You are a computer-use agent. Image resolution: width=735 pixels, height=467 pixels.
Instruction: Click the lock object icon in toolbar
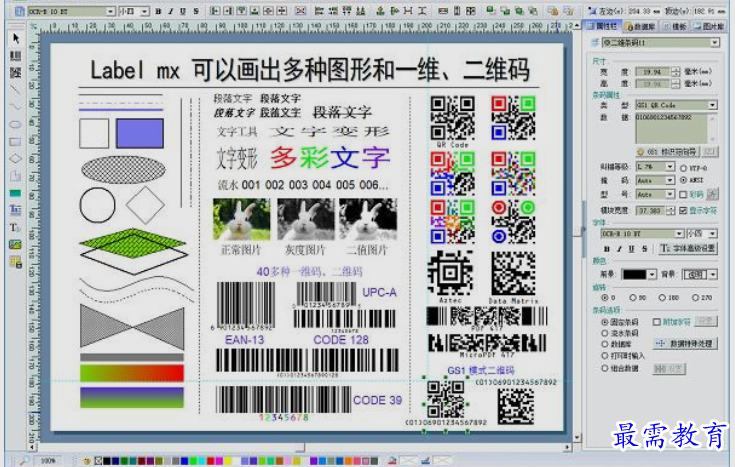553,10
